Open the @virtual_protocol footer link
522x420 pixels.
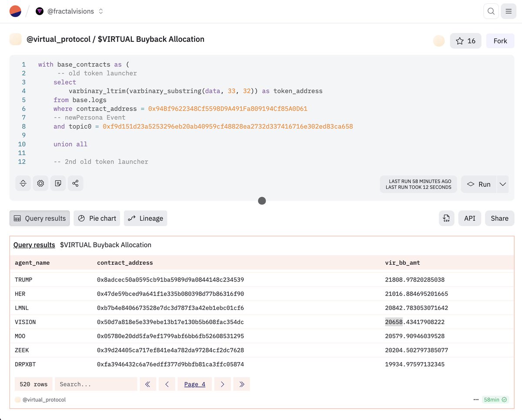tap(44, 400)
